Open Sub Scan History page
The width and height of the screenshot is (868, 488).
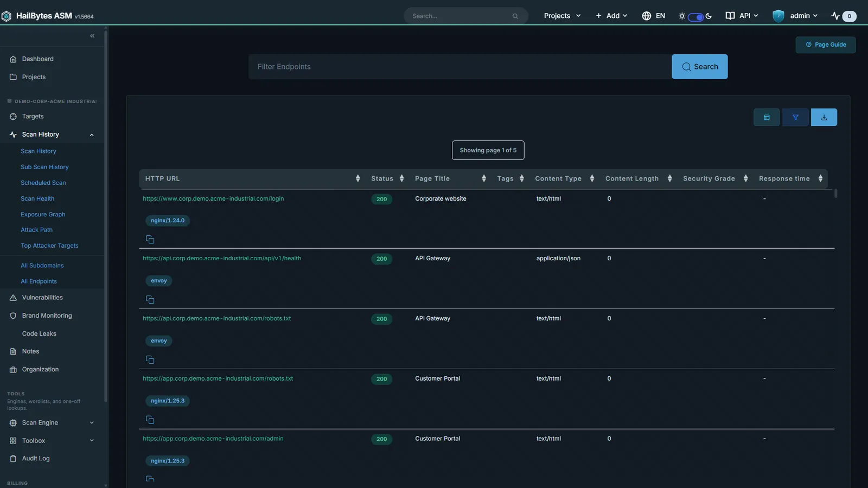click(x=44, y=167)
